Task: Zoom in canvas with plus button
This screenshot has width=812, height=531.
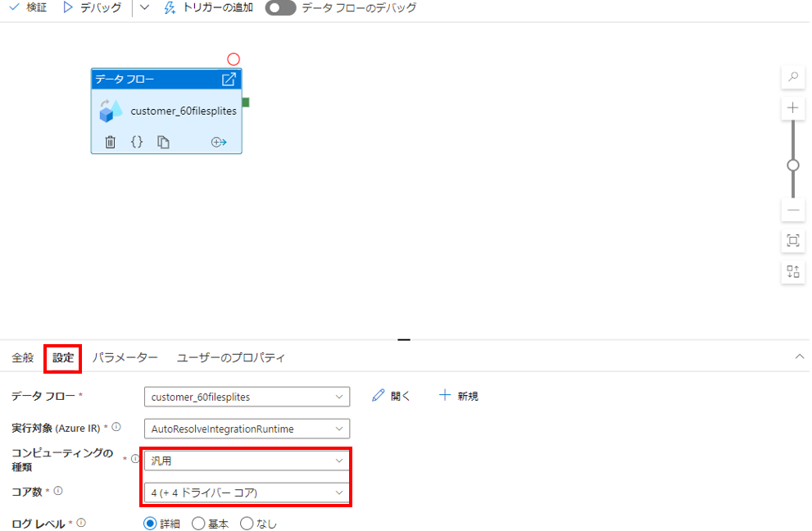Action: tap(793, 107)
